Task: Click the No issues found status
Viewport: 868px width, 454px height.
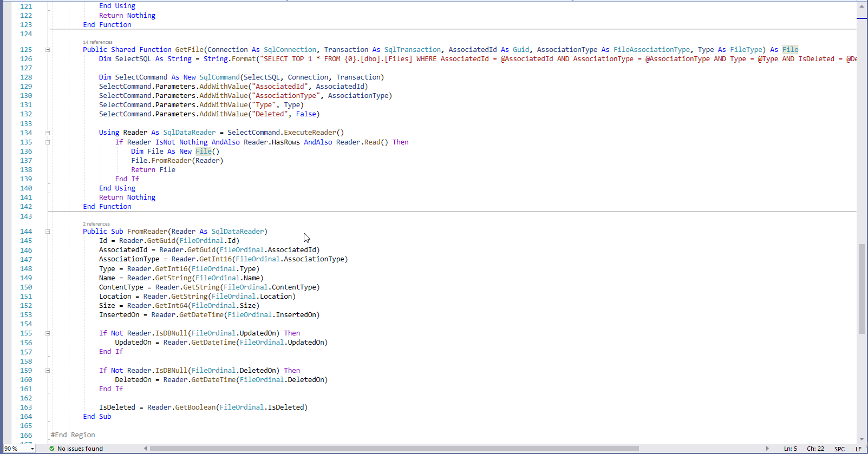Action: click(x=80, y=449)
